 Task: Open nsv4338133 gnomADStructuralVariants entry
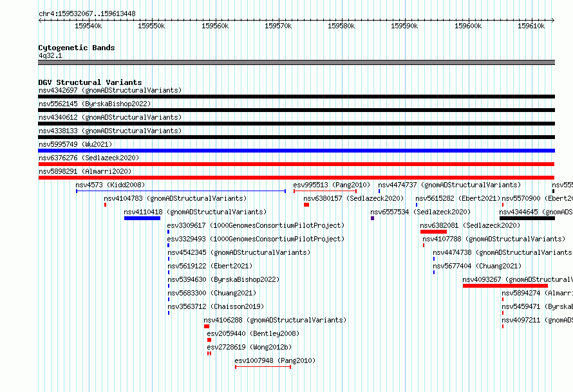(x=110, y=131)
